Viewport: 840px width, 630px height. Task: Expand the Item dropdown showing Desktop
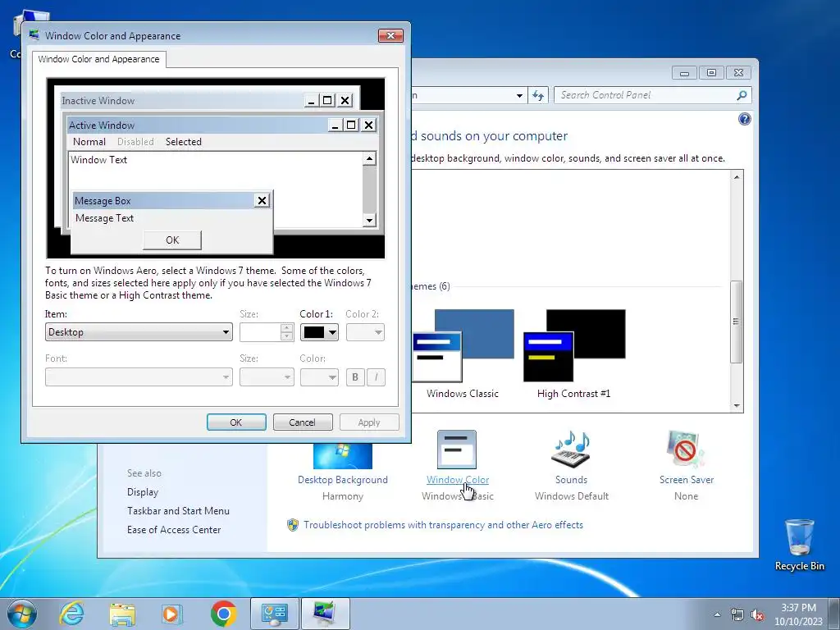click(139, 332)
